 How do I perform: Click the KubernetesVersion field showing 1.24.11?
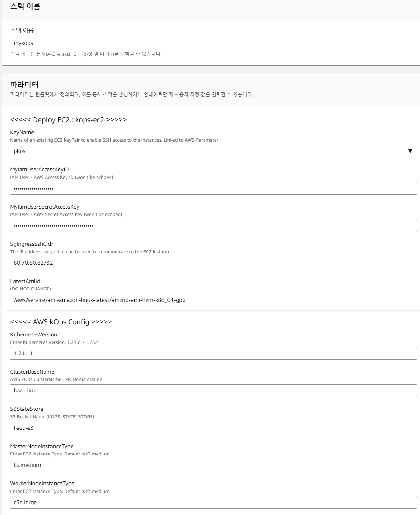pos(213,353)
